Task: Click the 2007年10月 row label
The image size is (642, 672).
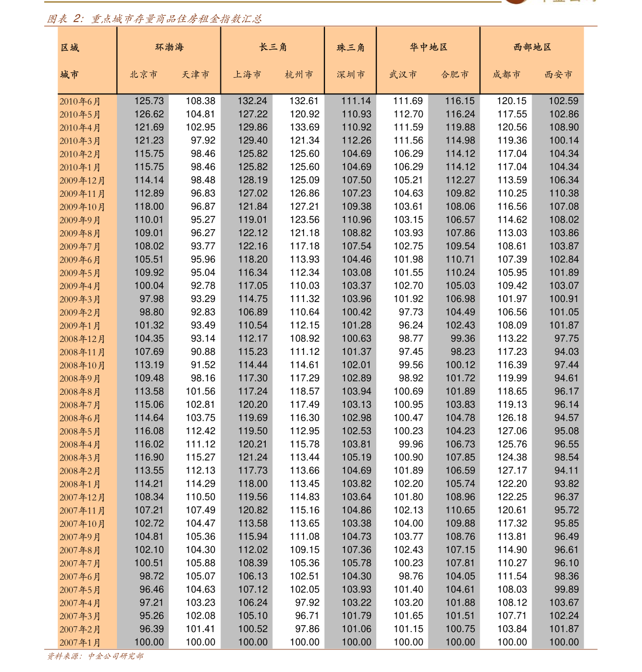Action: pyautogui.click(x=82, y=524)
